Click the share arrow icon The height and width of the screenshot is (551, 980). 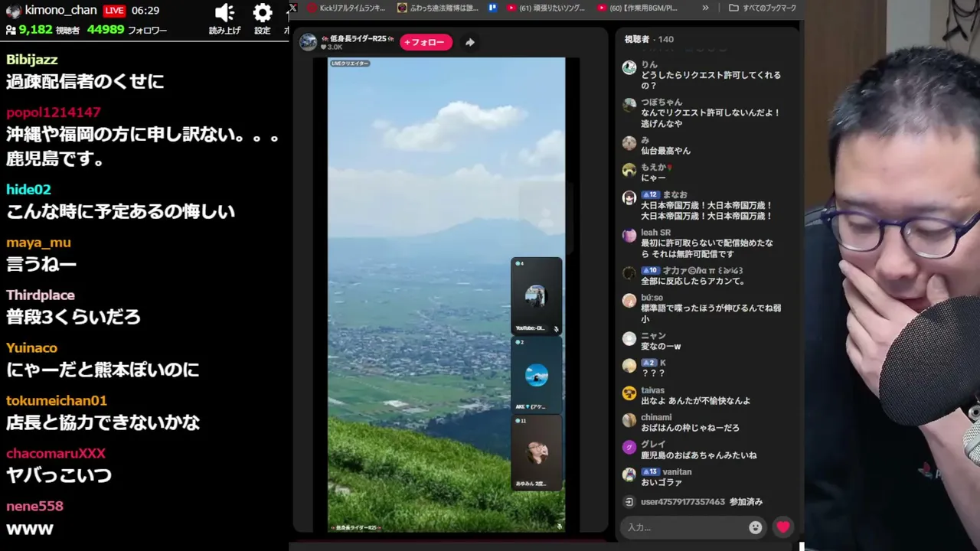click(x=470, y=42)
